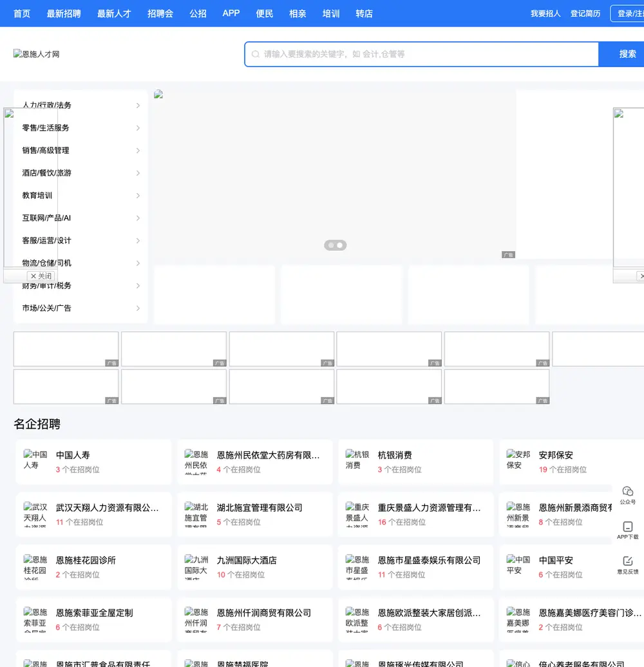Expand the 人力/行政/法务 category
Image resolution: width=644 pixels, height=667 pixels.
80,105
